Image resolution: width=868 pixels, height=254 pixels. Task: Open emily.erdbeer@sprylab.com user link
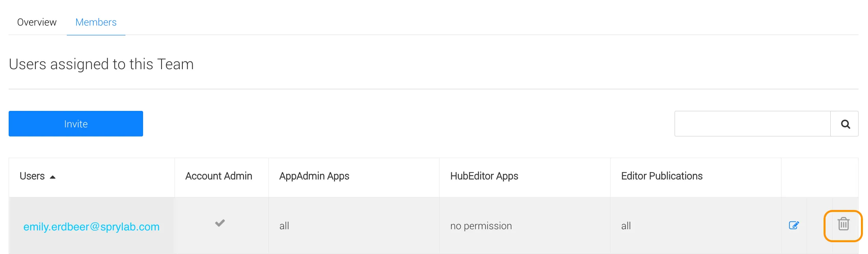click(x=91, y=226)
